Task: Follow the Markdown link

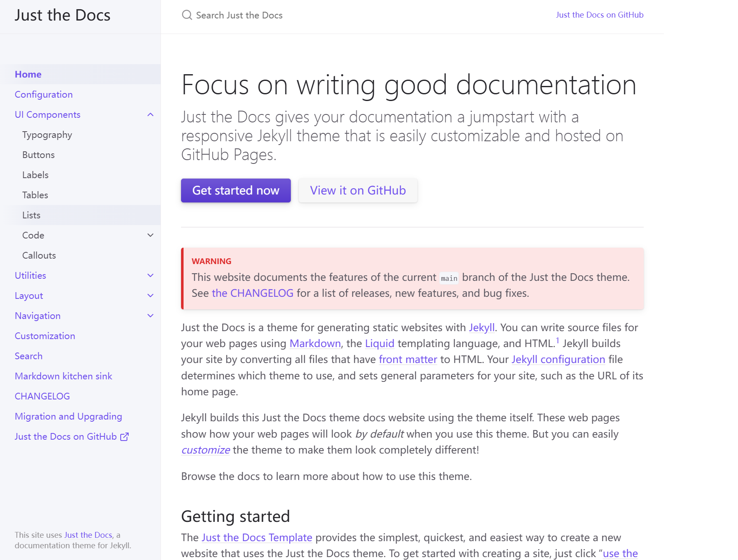Action: tap(315, 343)
